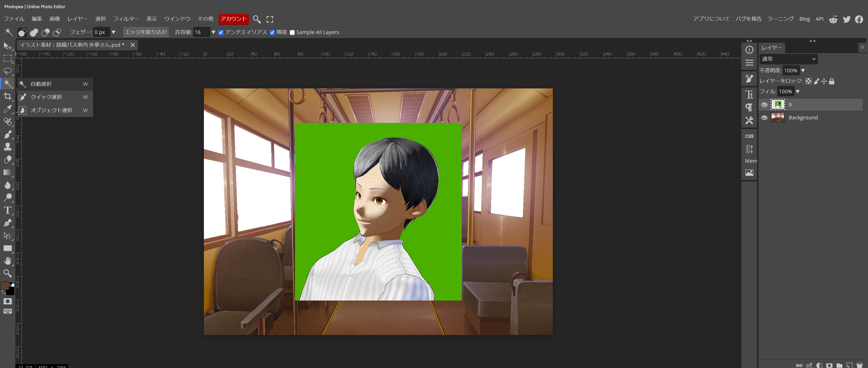Select the Hand tool
Screen dimensions: 868x368
[7, 261]
